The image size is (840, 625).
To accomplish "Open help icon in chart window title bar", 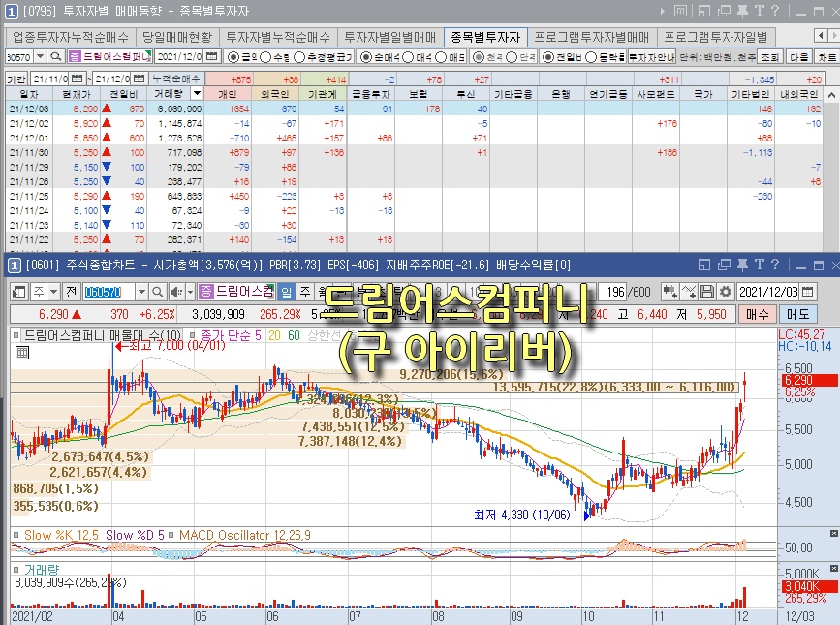I will click(775, 265).
